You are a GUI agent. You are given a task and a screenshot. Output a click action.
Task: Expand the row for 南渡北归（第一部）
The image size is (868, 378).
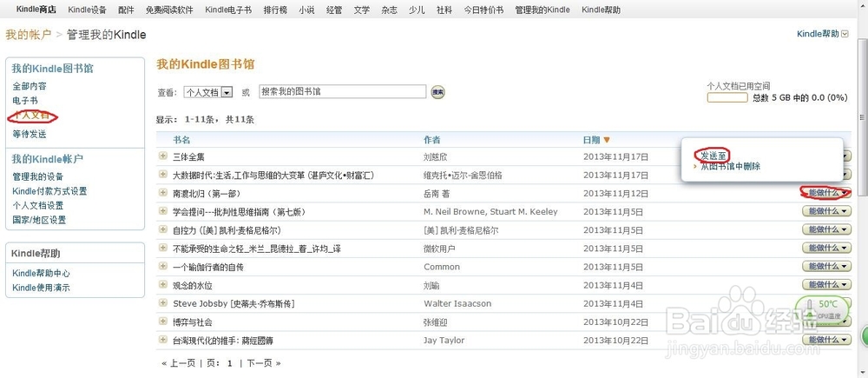tap(163, 193)
